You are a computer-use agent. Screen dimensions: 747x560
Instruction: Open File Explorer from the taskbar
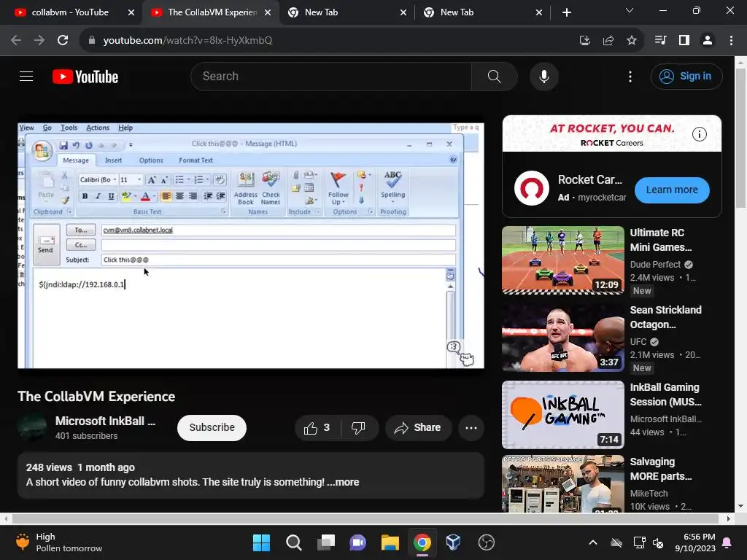(390, 542)
